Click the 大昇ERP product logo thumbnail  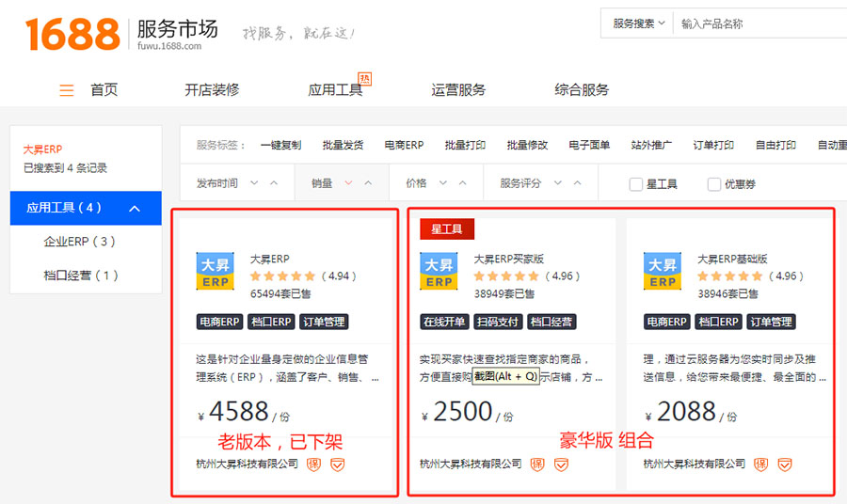(215, 271)
